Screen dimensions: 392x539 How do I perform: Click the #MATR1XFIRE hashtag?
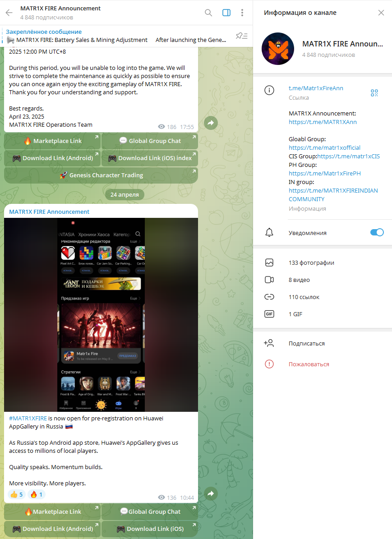[28, 418]
